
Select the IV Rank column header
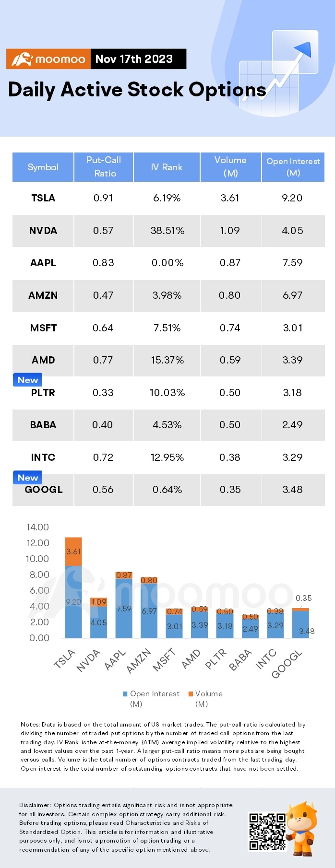(167, 167)
